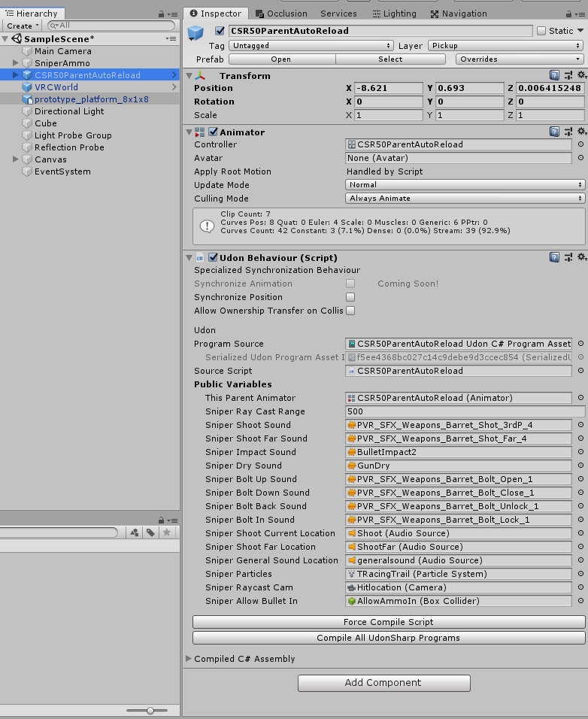Click object picker for Sniper Dry Sound
This screenshot has width=588, height=719.
click(580, 466)
